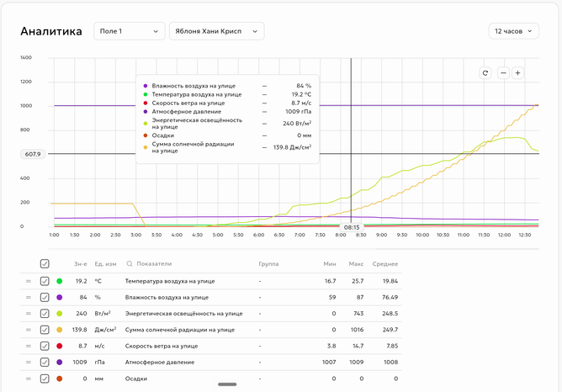Sort the table by the Среднее column header
The width and height of the screenshot is (562, 392).
[385, 264]
